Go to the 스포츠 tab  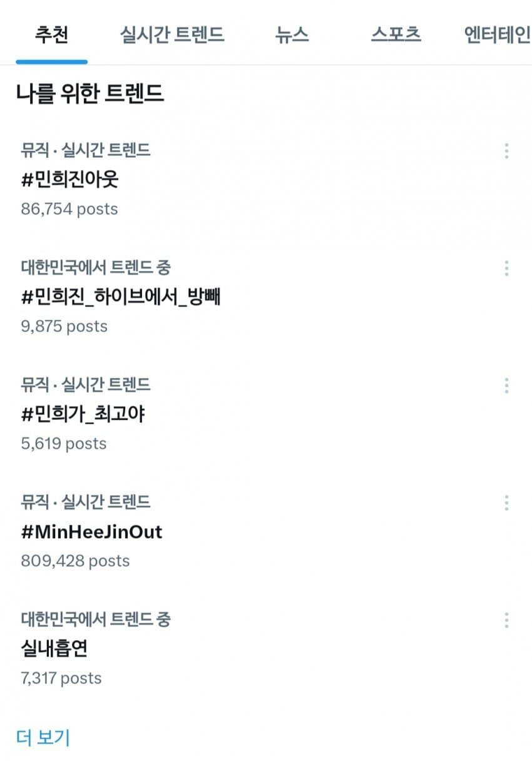[396, 34]
